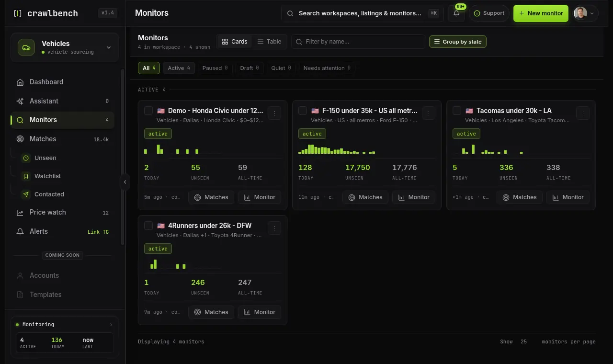613x364 pixels.
Task: Click the active badge on 4Runners card
Action: point(158,249)
